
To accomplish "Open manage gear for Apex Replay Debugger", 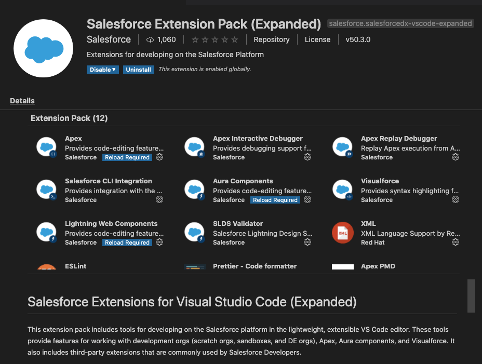I will pyautogui.click(x=455, y=157).
